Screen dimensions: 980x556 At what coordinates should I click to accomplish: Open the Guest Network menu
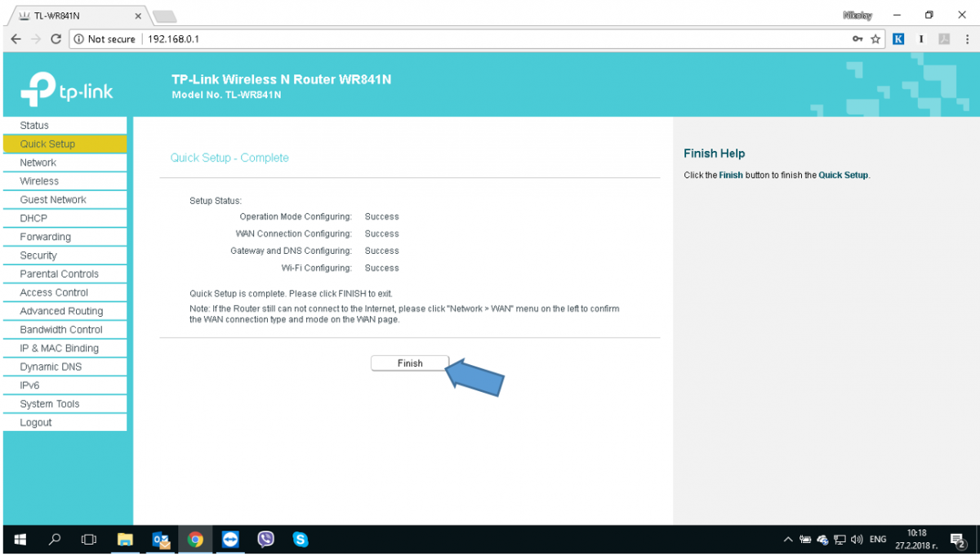click(65, 199)
